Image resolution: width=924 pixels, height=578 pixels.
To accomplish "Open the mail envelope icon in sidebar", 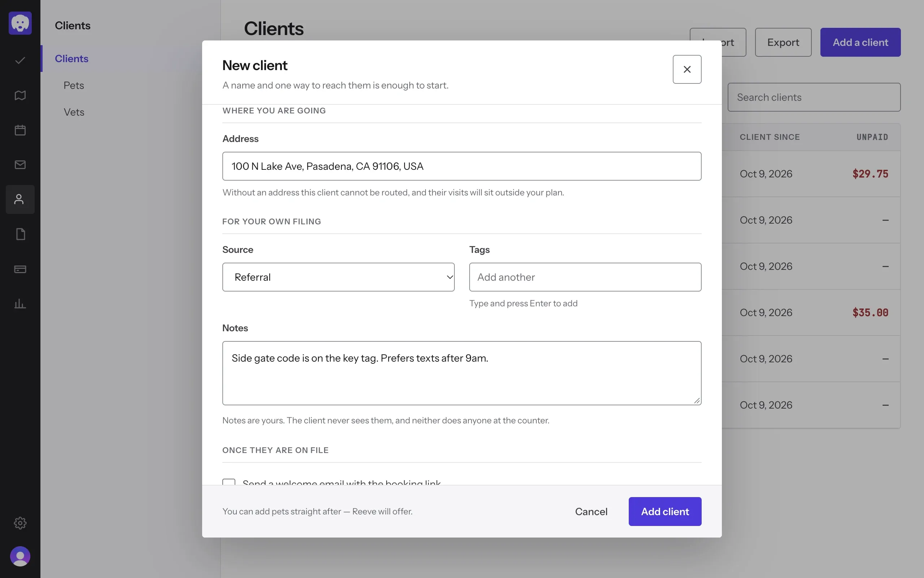I will click(x=20, y=165).
